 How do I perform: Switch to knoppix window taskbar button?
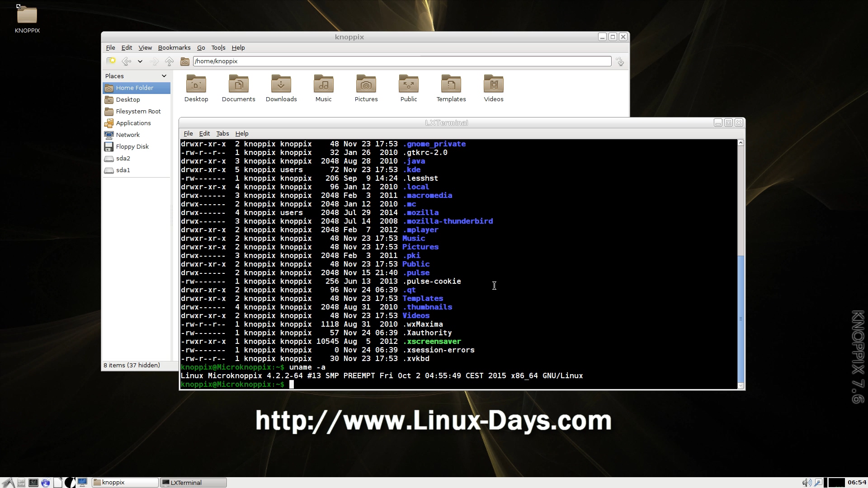(x=125, y=483)
